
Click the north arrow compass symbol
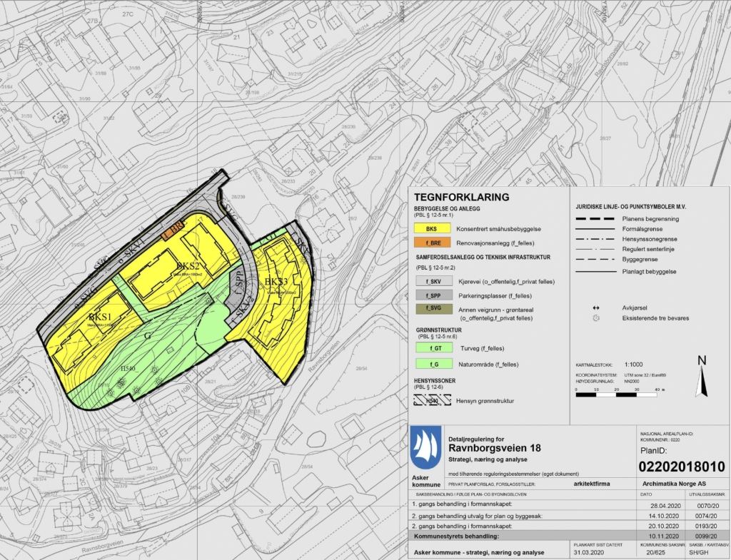(x=702, y=377)
